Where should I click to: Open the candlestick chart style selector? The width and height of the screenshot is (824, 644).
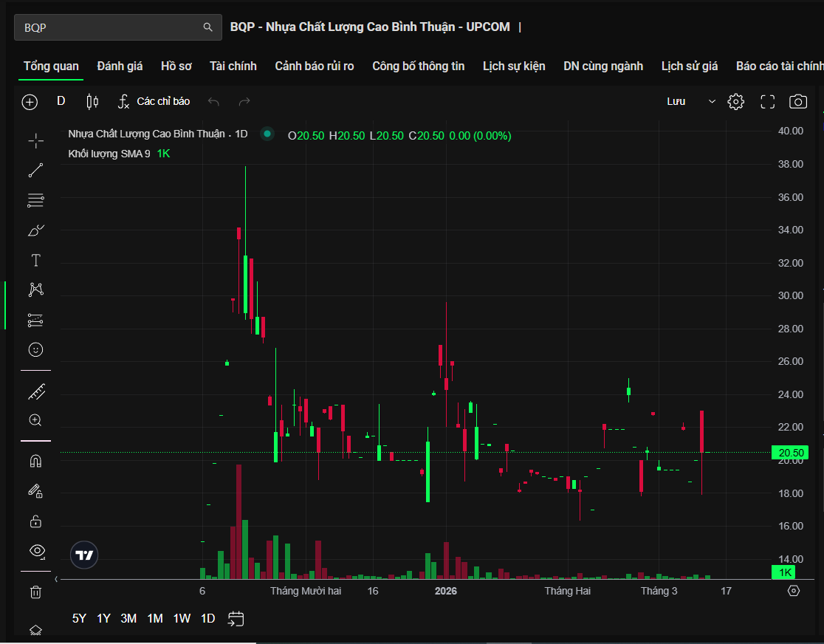pyautogui.click(x=92, y=102)
